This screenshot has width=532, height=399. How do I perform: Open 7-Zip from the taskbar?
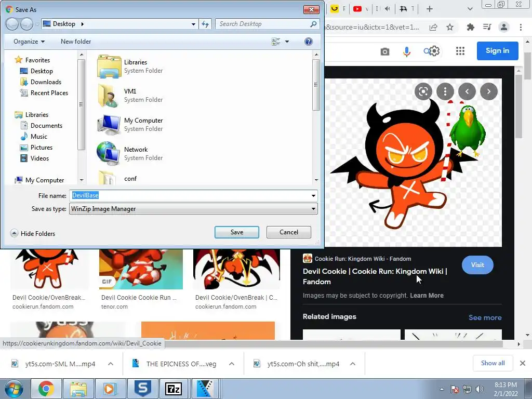174,389
